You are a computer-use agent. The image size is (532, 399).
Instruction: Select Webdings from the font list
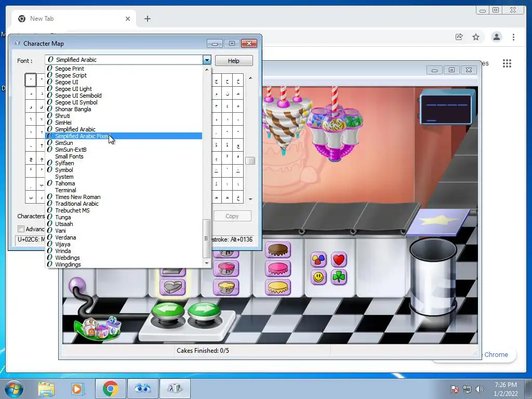tap(124, 258)
